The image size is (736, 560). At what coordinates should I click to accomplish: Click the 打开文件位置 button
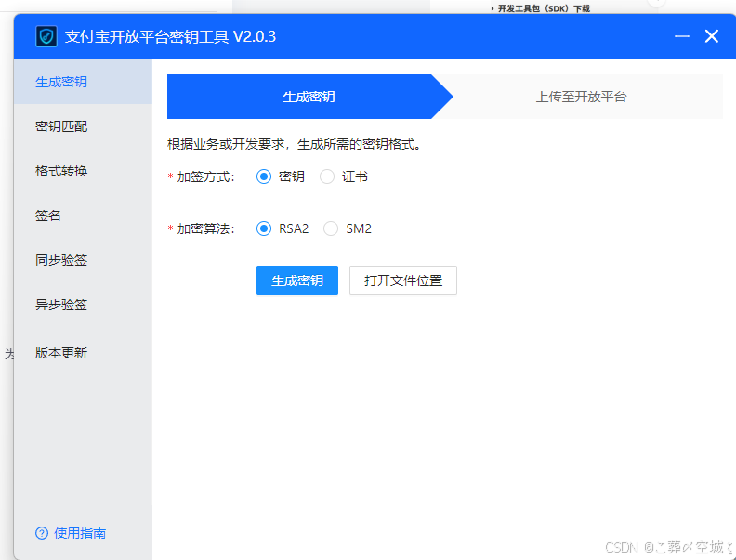(x=403, y=280)
